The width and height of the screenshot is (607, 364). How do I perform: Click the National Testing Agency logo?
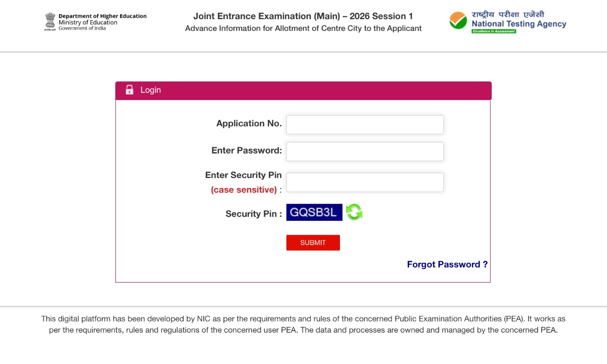pyautogui.click(x=506, y=20)
